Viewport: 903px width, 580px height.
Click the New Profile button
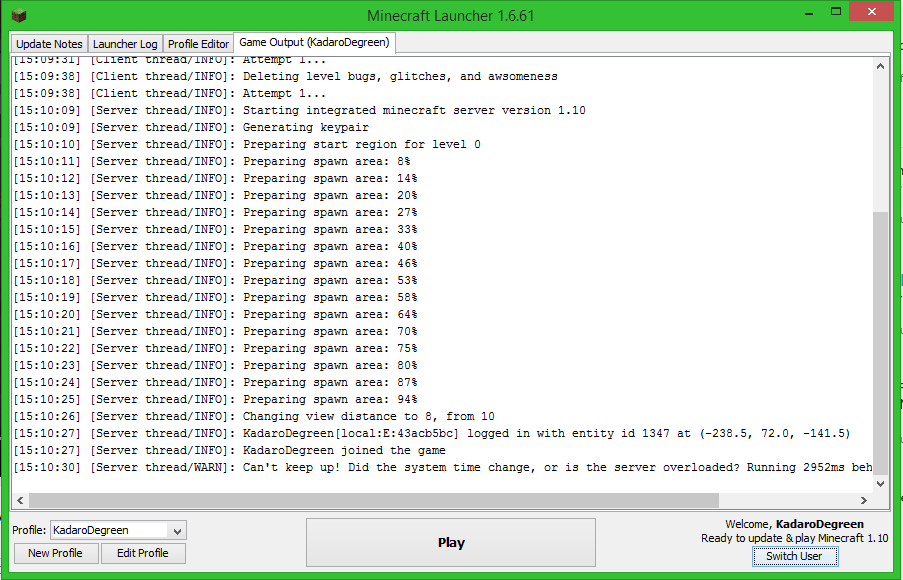55,553
